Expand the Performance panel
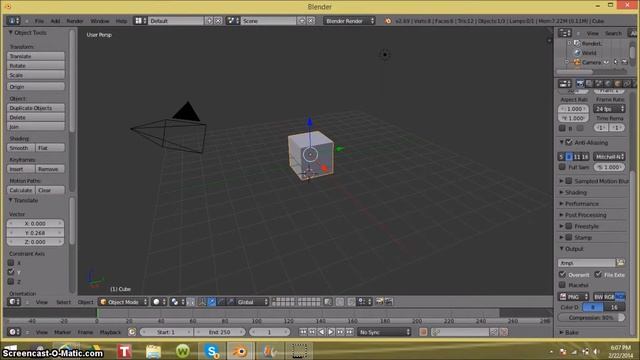The image size is (640, 360). click(582, 204)
